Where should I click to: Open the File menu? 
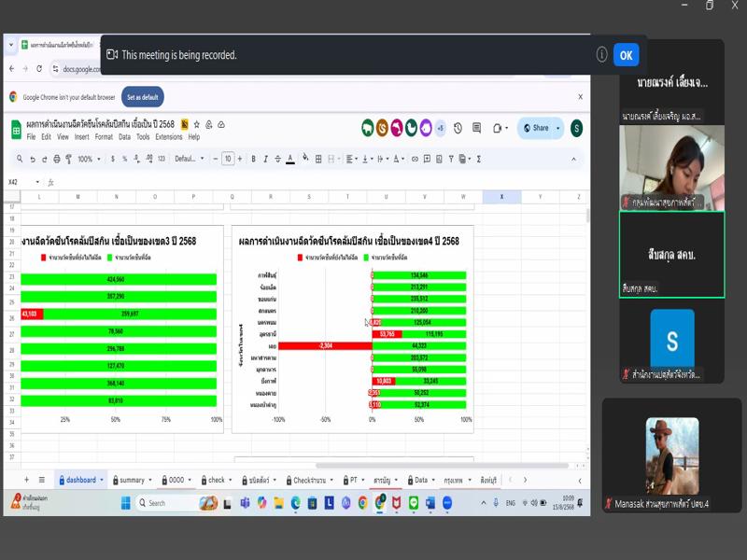31,136
